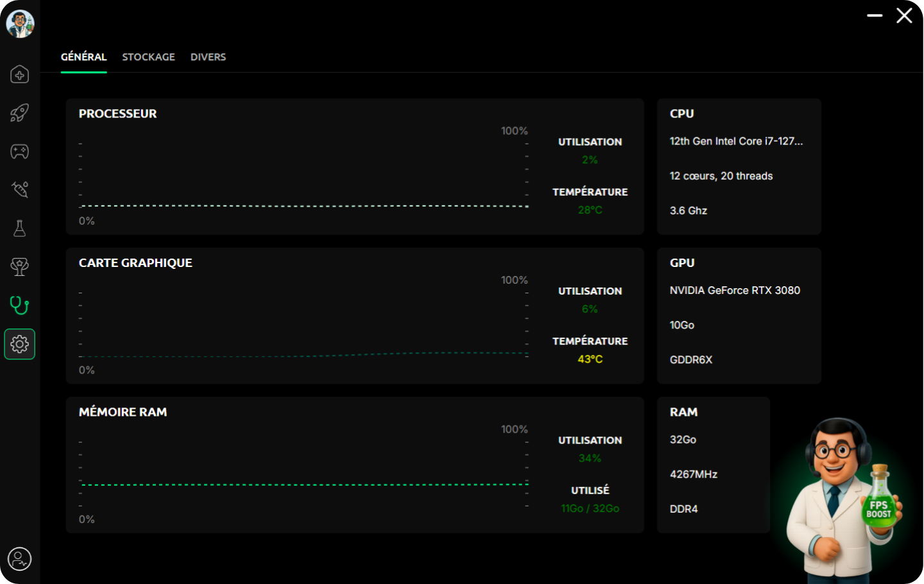The width and height of the screenshot is (924, 584).
Task: Click the CPU info card heading
Action: tap(681, 114)
